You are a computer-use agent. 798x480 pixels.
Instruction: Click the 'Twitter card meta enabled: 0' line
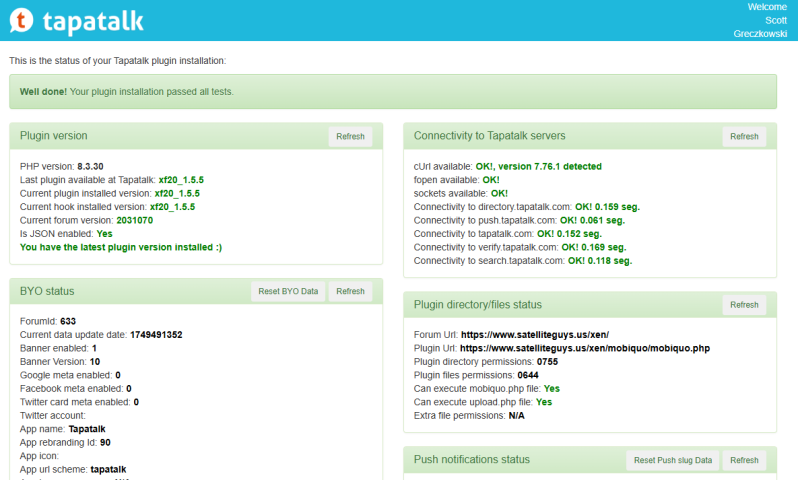79,402
